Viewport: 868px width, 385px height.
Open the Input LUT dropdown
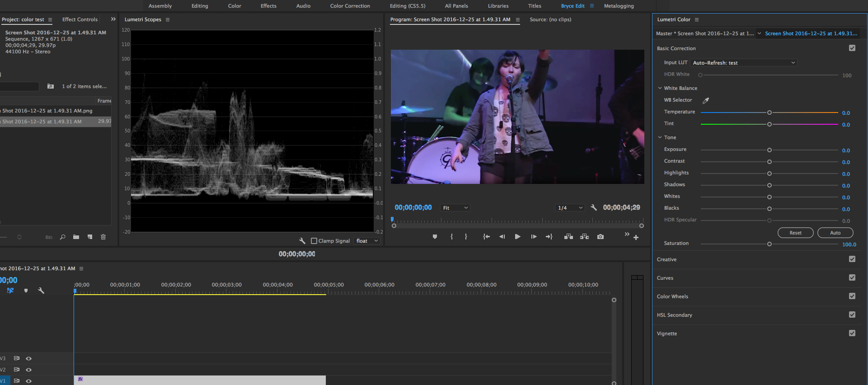(743, 63)
